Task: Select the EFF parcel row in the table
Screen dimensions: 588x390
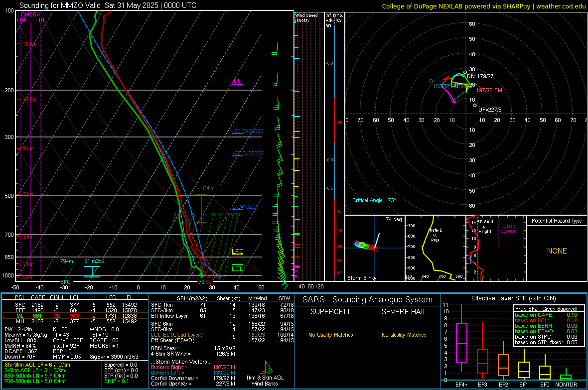Action: coord(76,310)
